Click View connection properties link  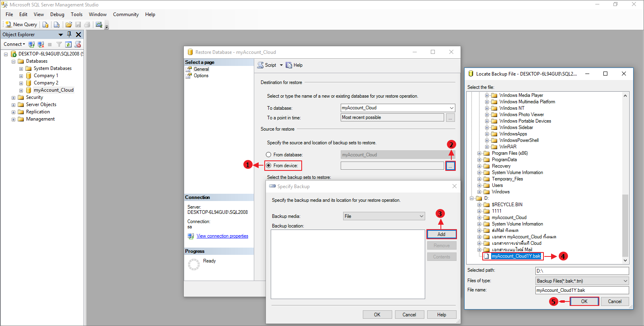pos(222,236)
